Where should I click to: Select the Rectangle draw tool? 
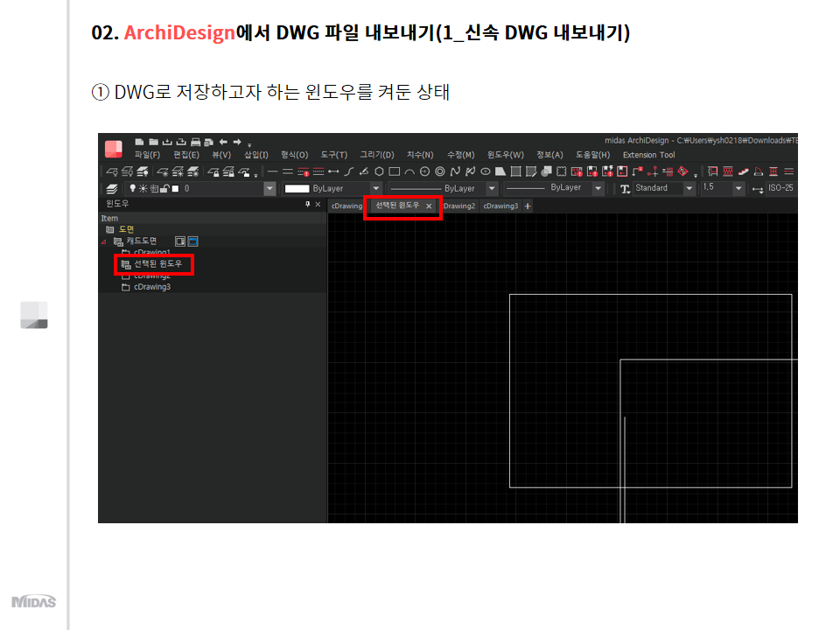click(x=395, y=172)
